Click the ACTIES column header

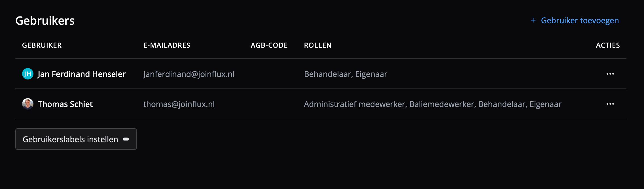point(608,45)
